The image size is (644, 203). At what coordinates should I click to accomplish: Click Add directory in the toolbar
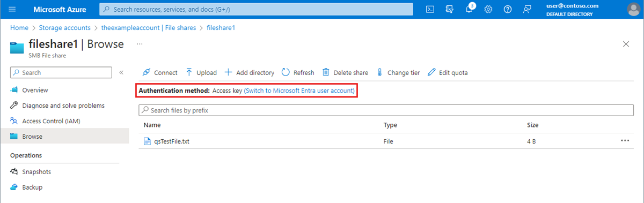249,73
